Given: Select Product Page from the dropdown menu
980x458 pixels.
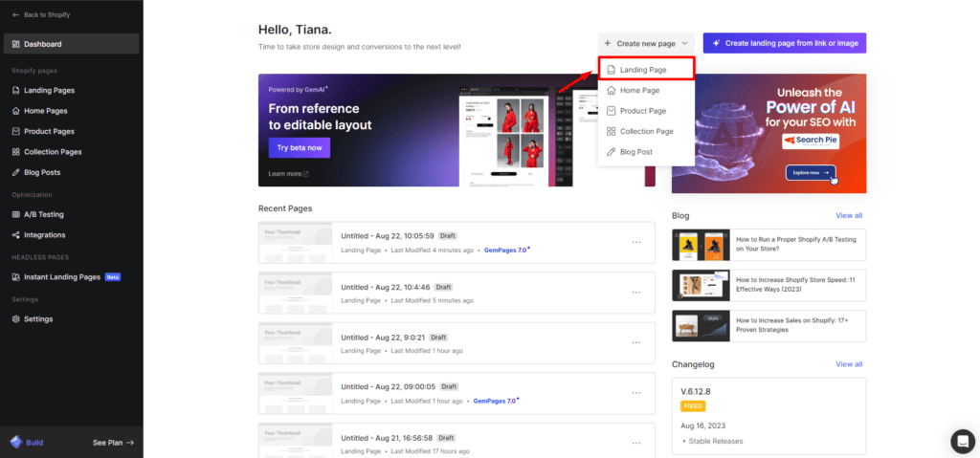Looking at the screenshot, I should click(646, 111).
